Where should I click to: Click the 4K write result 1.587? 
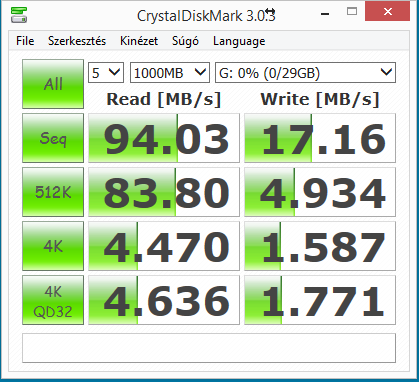coord(320,246)
